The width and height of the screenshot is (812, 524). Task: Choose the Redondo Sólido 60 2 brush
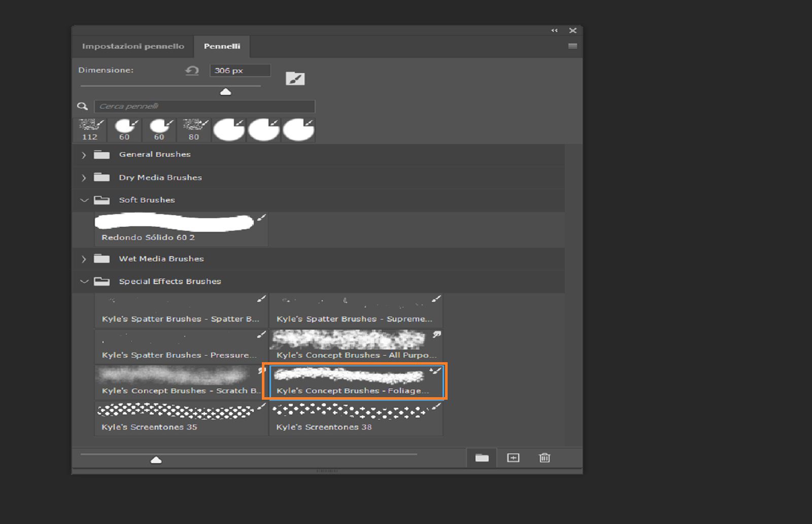pos(181,229)
